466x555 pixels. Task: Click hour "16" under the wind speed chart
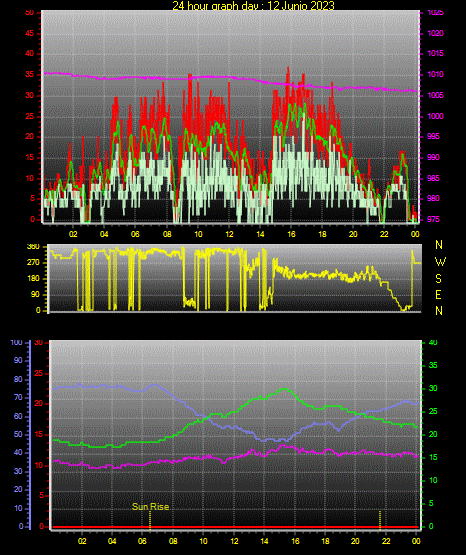pyautogui.click(x=291, y=234)
